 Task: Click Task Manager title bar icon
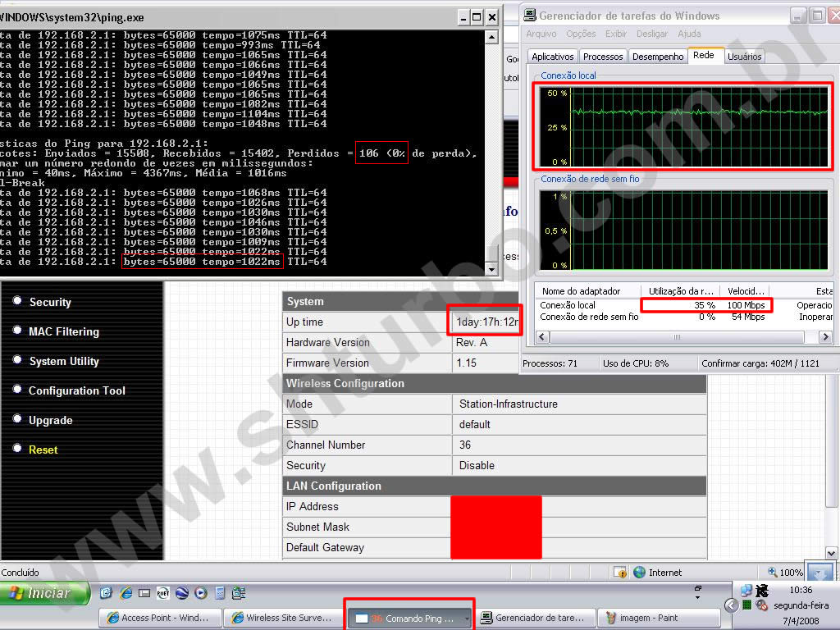529,15
